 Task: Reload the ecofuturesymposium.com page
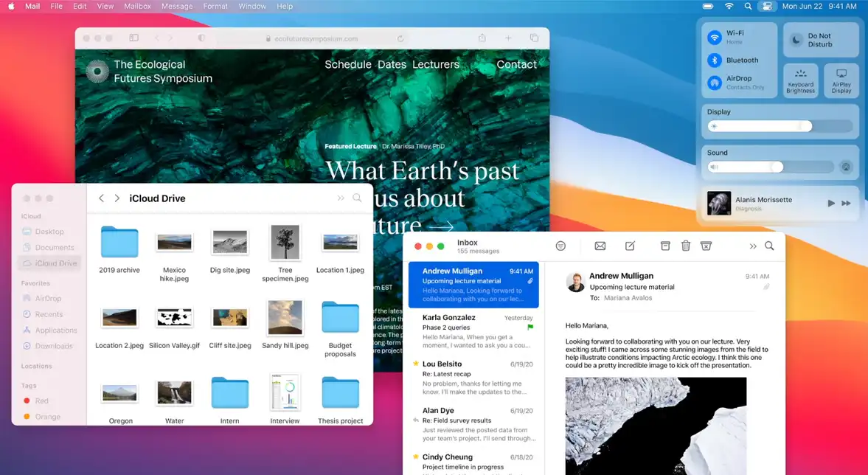400,39
